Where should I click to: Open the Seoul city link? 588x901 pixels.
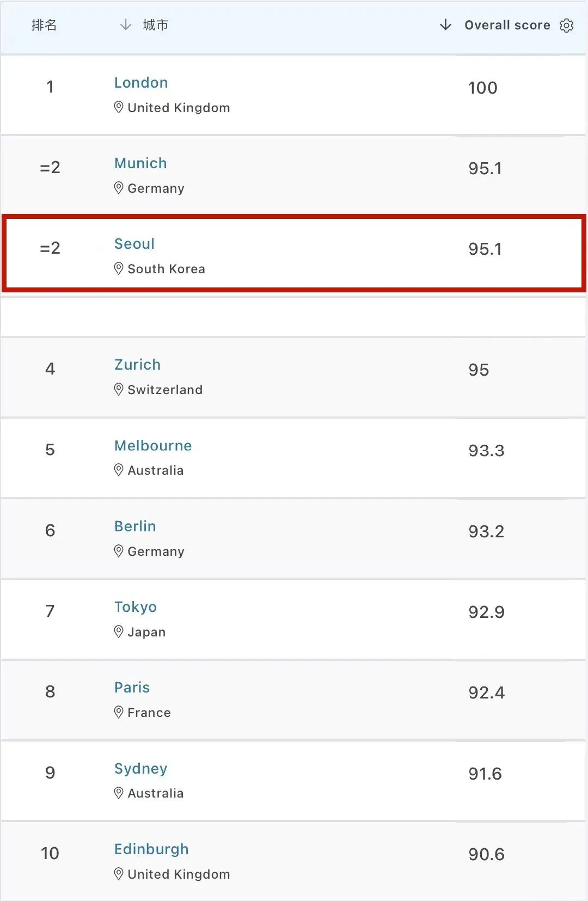(x=134, y=244)
